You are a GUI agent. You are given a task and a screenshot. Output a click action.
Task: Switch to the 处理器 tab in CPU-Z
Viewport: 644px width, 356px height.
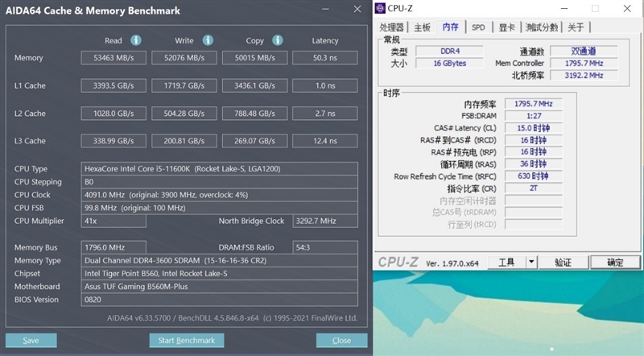tap(391, 27)
